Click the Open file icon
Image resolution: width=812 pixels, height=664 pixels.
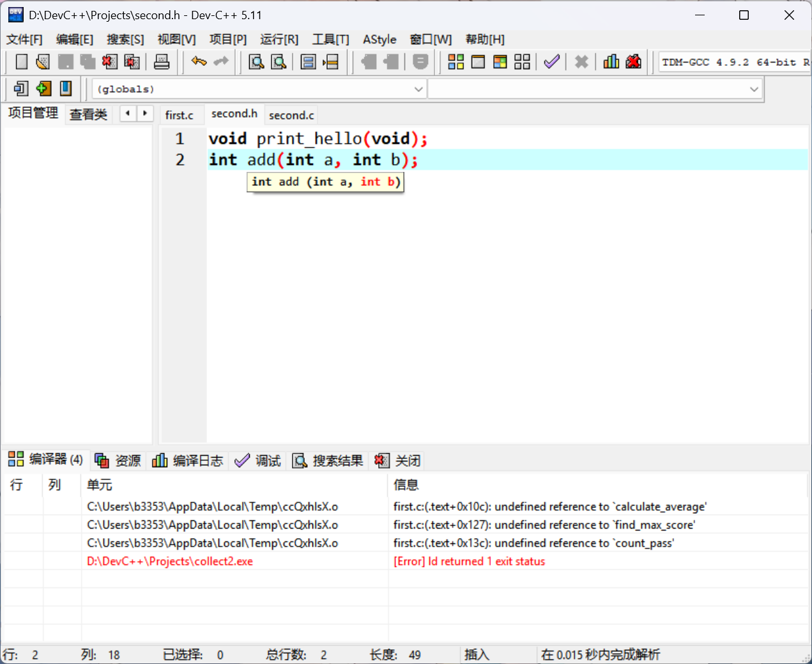click(x=43, y=62)
